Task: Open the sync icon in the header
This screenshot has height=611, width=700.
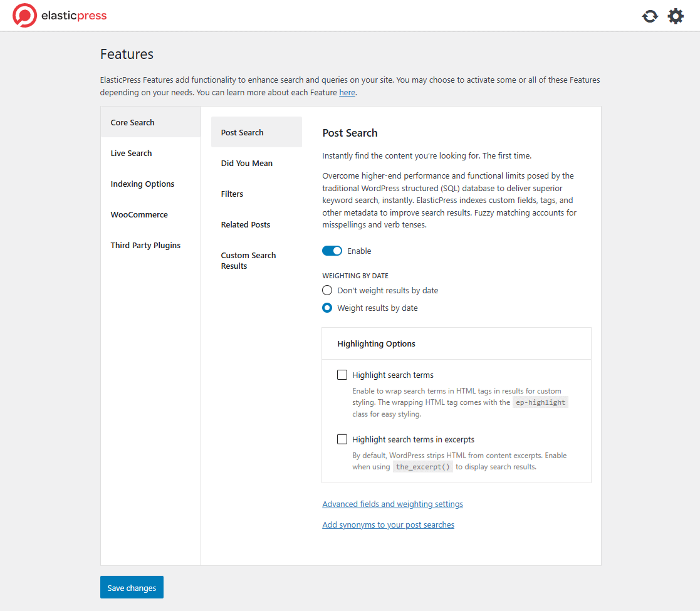Action: (650, 16)
